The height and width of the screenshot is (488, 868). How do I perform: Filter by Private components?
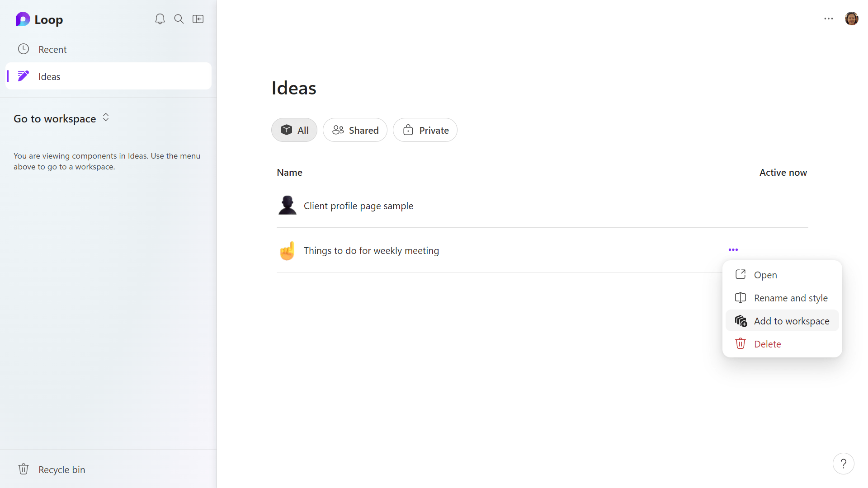click(425, 130)
